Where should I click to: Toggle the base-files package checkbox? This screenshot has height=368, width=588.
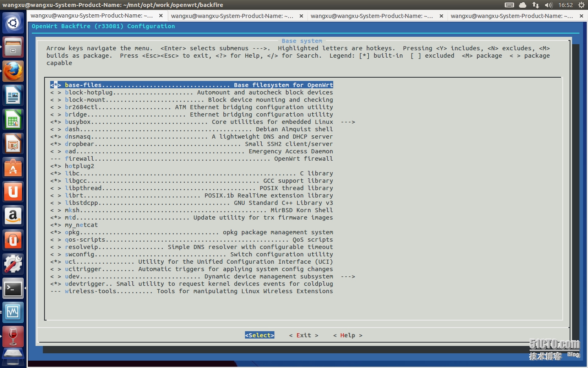[56, 85]
